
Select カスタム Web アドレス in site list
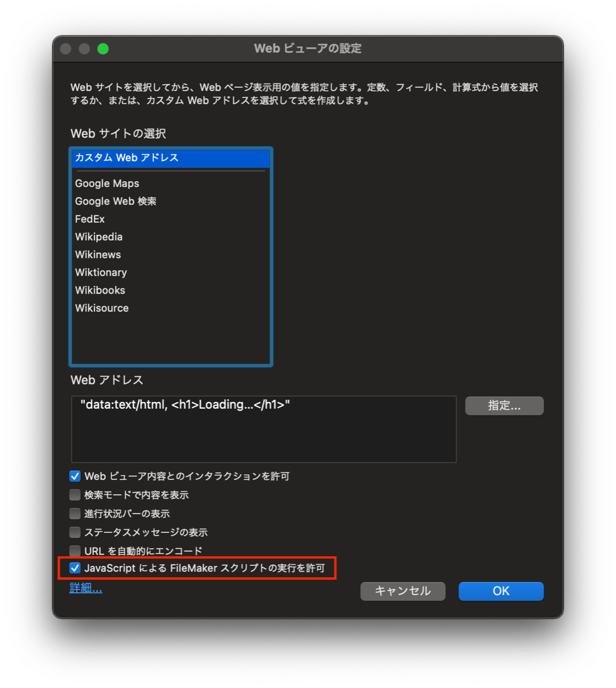click(171, 158)
